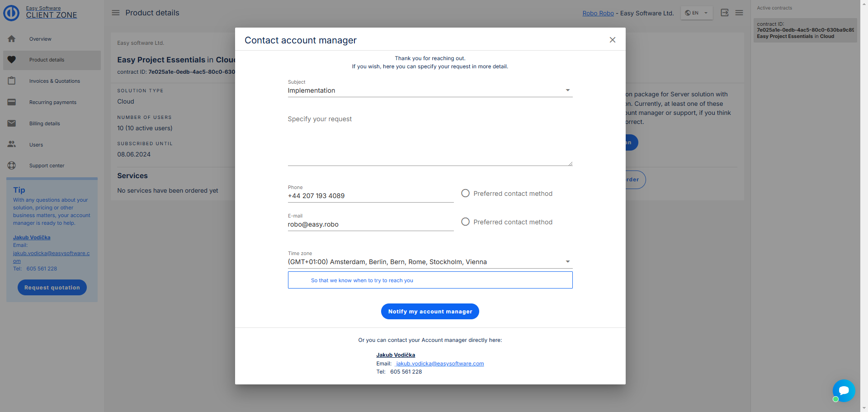The height and width of the screenshot is (412, 868).
Task: Click the clipboard icon for Invoices & Quotations
Action: coord(12,81)
